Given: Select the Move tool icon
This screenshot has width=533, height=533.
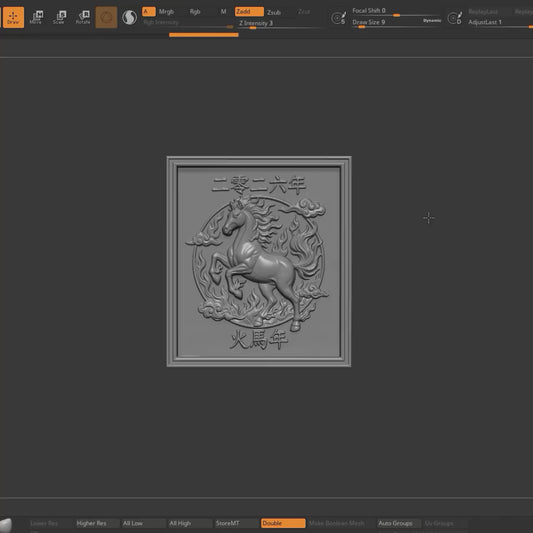Looking at the screenshot, I should pos(36,17).
